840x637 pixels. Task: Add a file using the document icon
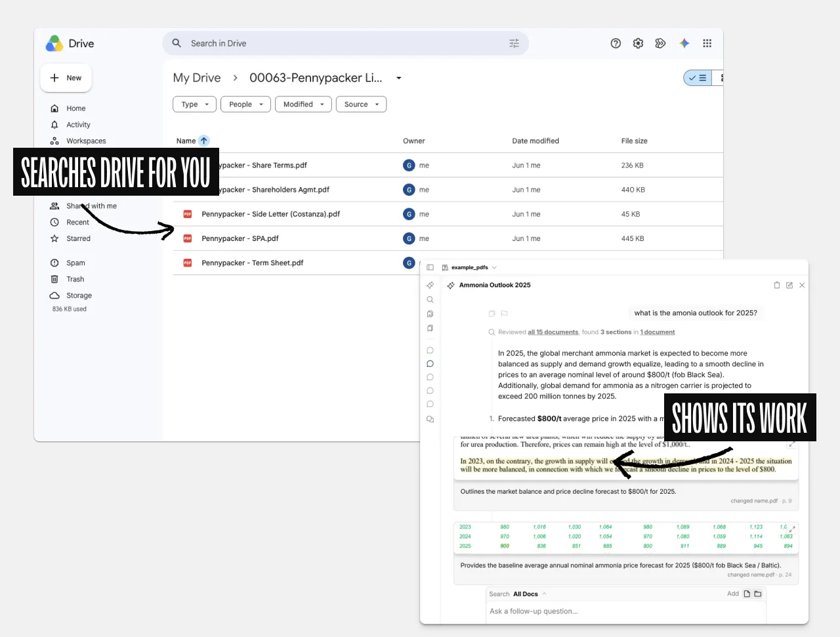[747, 594]
